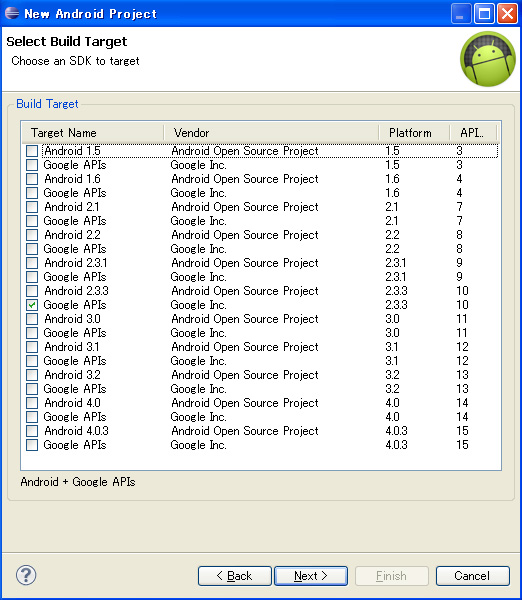Image resolution: width=522 pixels, height=600 pixels.
Task: Click the Finish button
Action: coord(392,576)
